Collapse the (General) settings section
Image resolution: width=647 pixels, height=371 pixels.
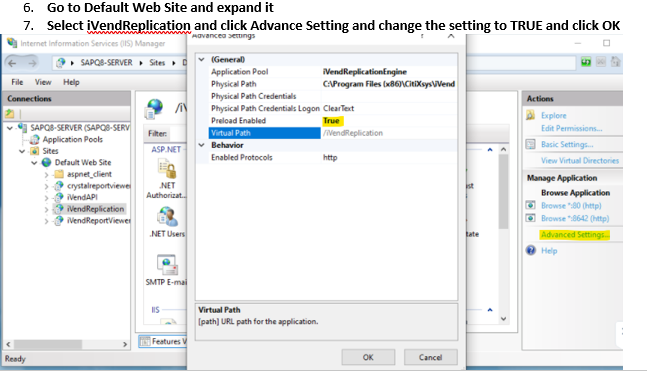pyautogui.click(x=202, y=59)
